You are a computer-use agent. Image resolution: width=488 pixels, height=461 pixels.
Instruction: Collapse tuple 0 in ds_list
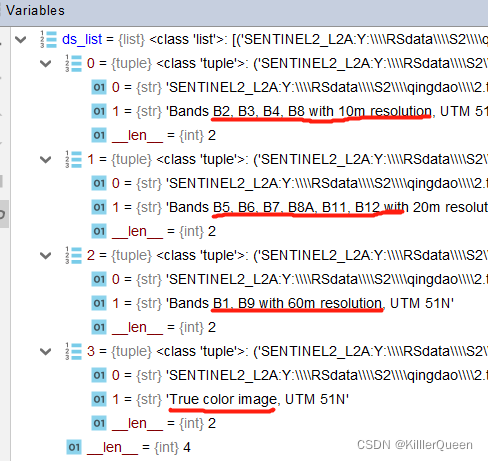click(45, 64)
